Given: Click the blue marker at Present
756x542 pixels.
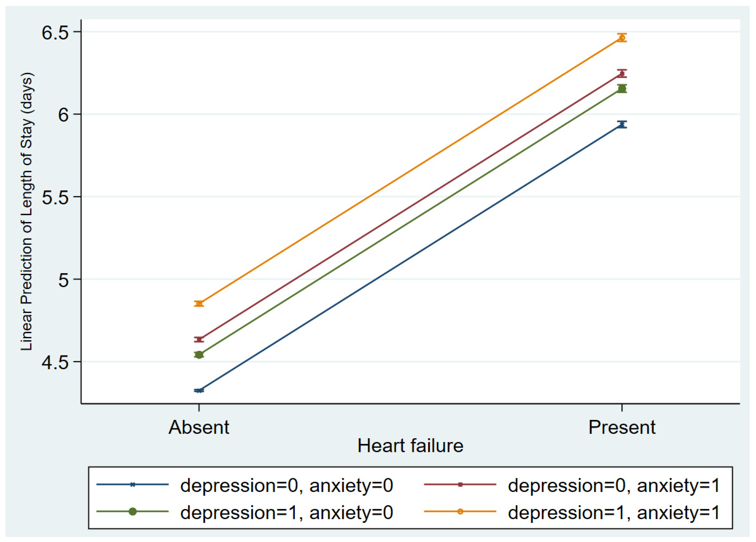Looking at the screenshot, I should pos(622,125).
